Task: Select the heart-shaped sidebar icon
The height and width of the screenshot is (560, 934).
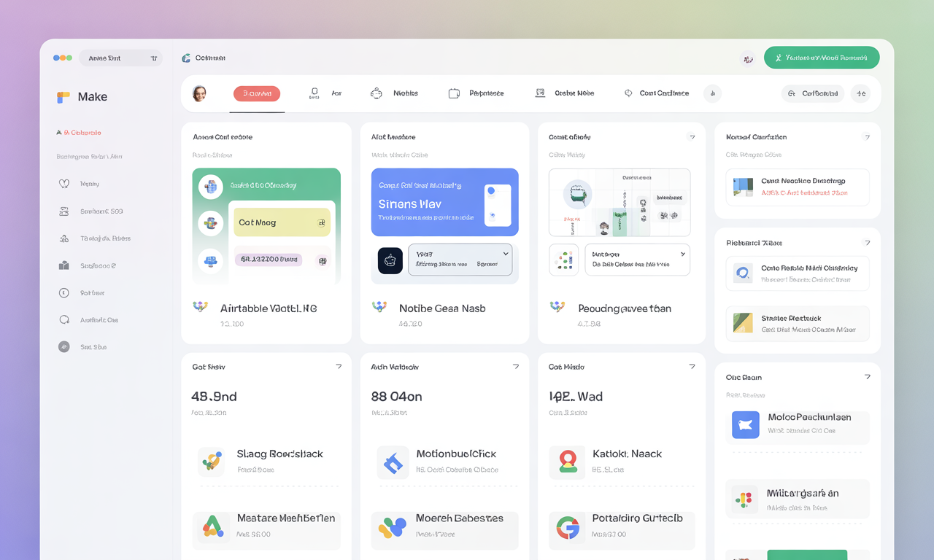Action: tap(66, 184)
